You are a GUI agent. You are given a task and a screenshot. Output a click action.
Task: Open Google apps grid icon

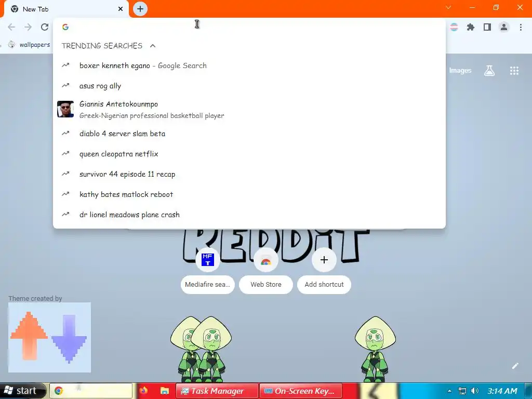(x=514, y=71)
